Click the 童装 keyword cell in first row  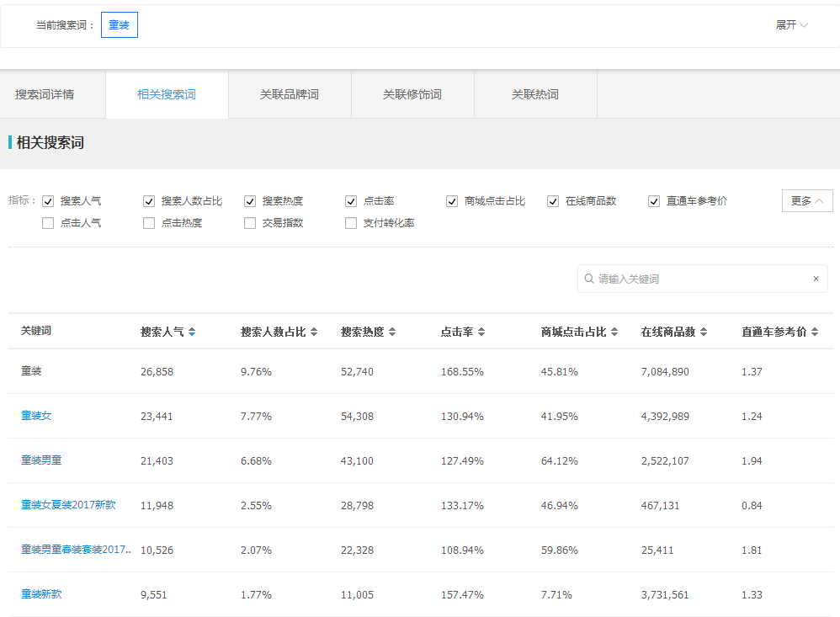pos(31,371)
